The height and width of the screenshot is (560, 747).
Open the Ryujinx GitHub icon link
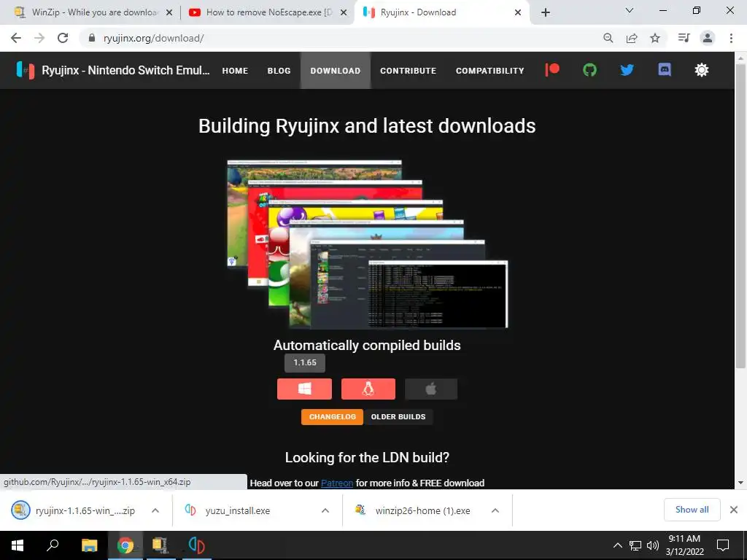589,70
